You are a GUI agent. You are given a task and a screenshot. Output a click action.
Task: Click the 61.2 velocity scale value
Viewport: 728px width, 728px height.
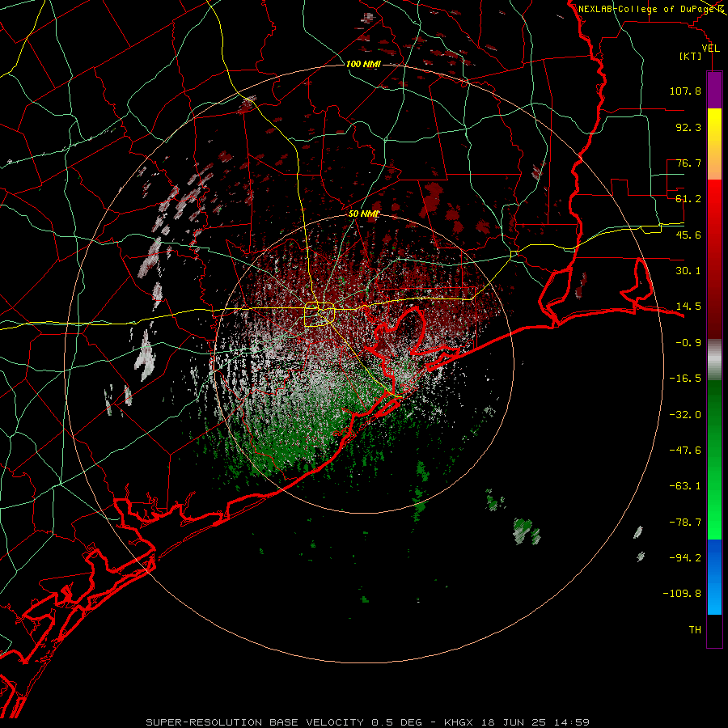(688, 199)
